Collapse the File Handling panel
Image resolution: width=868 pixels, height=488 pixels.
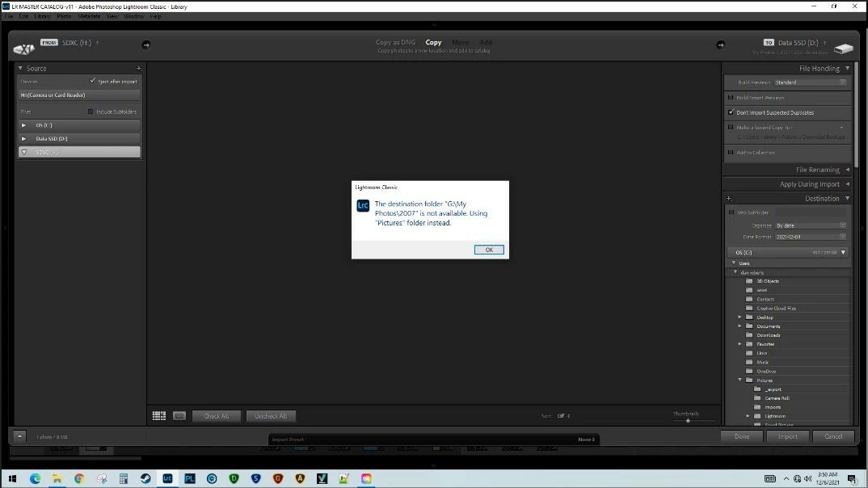coord(847,69)
